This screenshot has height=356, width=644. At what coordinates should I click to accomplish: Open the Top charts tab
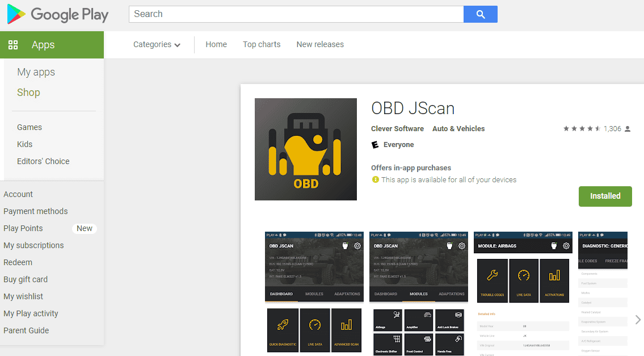[262, 44]
